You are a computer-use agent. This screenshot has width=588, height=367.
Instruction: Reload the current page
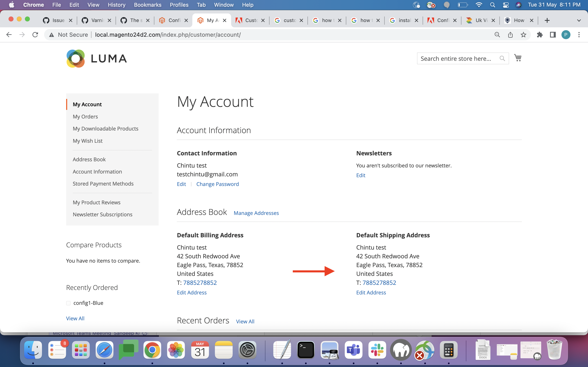click(x=35, y=35)
